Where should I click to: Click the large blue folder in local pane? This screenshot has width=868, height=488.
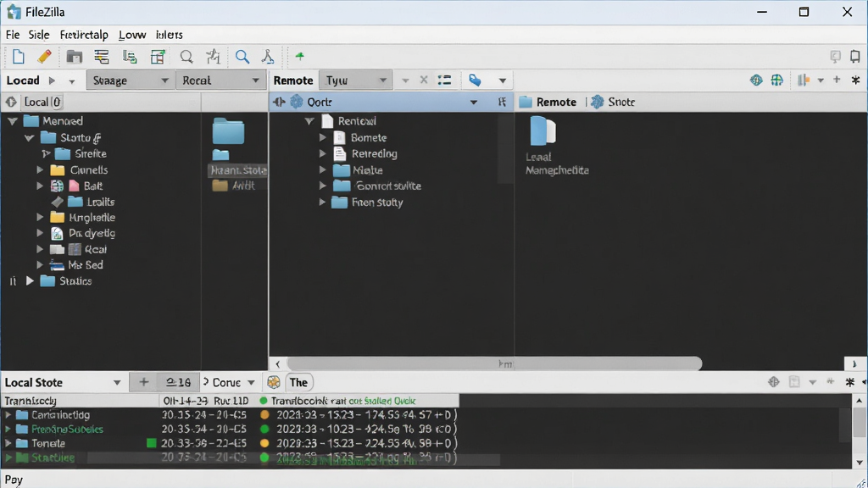coord(228,131)
